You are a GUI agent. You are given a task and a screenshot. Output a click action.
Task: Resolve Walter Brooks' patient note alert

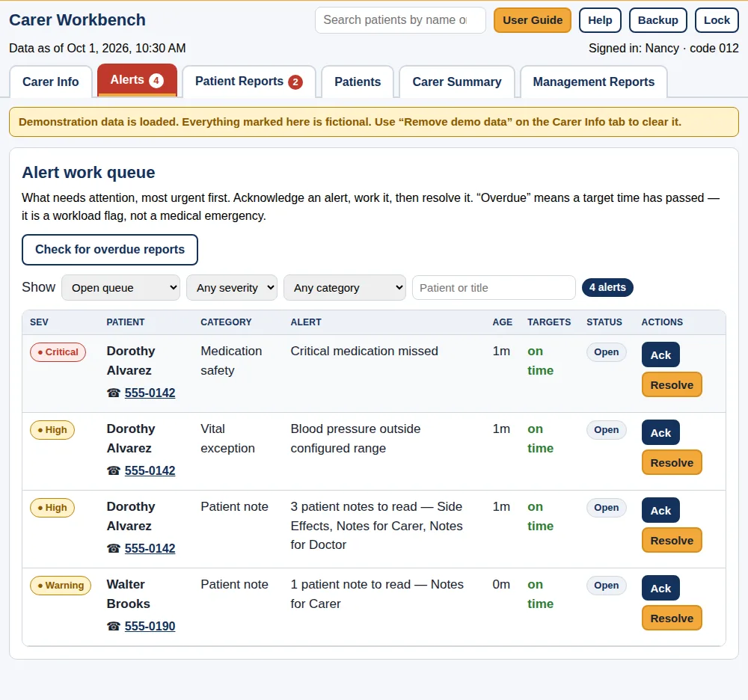[672, 618]
